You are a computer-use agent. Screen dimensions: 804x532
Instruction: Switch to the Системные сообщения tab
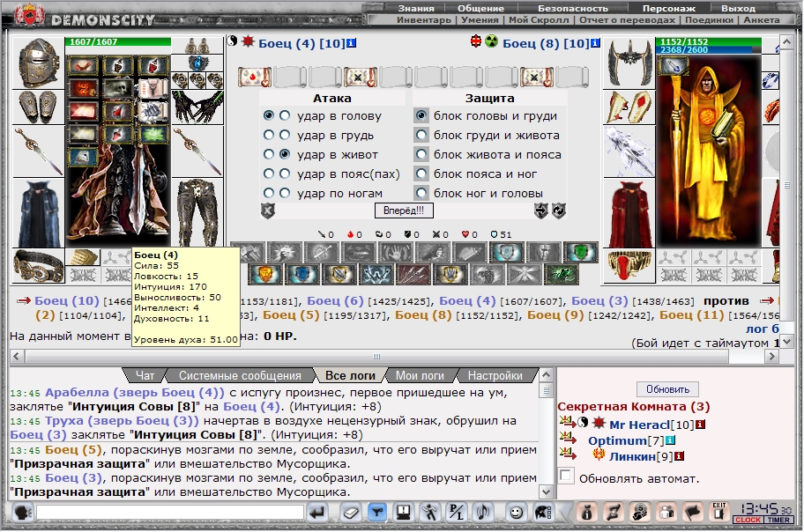click(240, 376)
